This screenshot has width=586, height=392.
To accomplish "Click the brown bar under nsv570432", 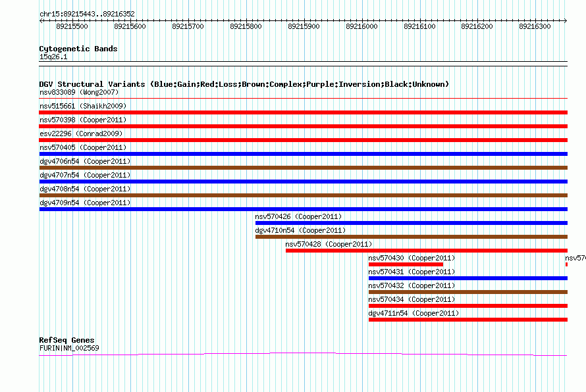I will (x=468, y=292).
